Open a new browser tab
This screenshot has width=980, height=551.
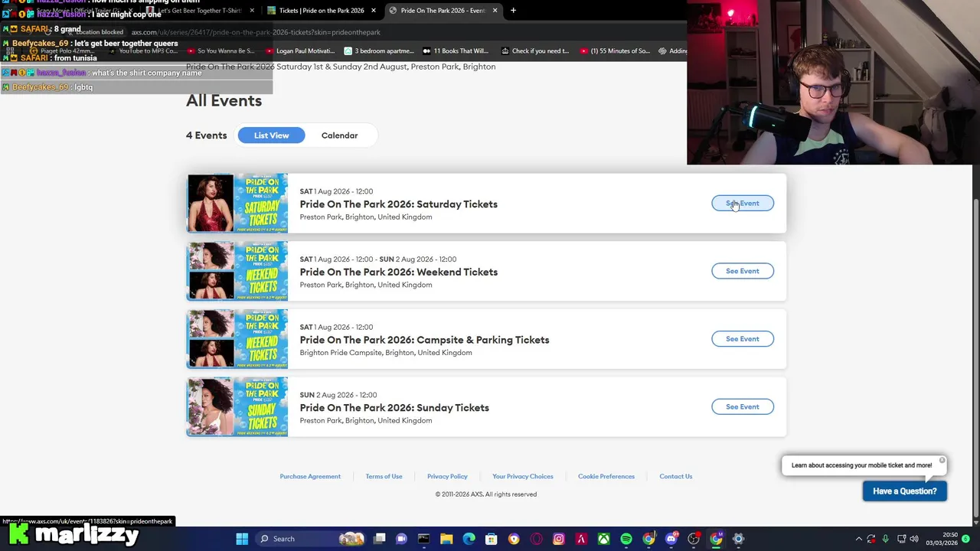coord(513,10)
